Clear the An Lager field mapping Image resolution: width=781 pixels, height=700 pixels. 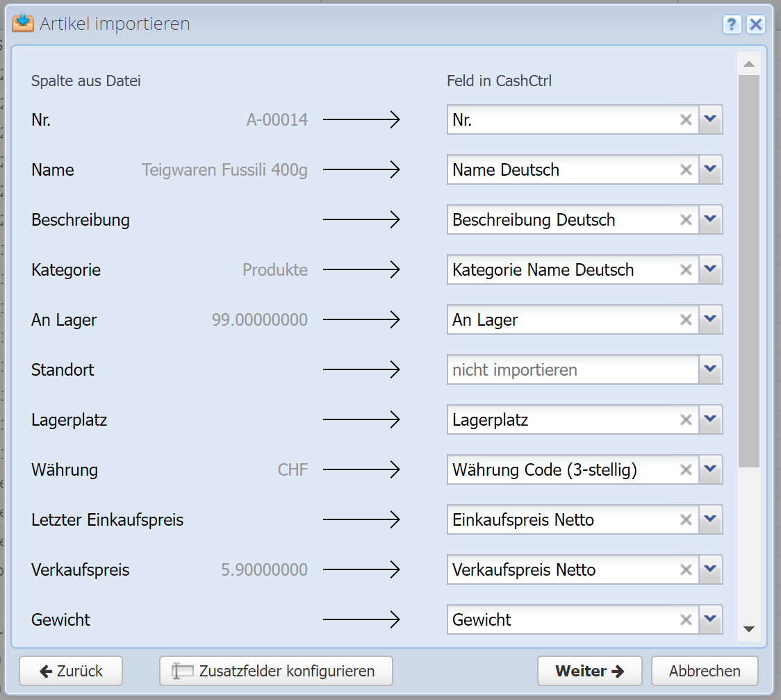pos(686,320)
